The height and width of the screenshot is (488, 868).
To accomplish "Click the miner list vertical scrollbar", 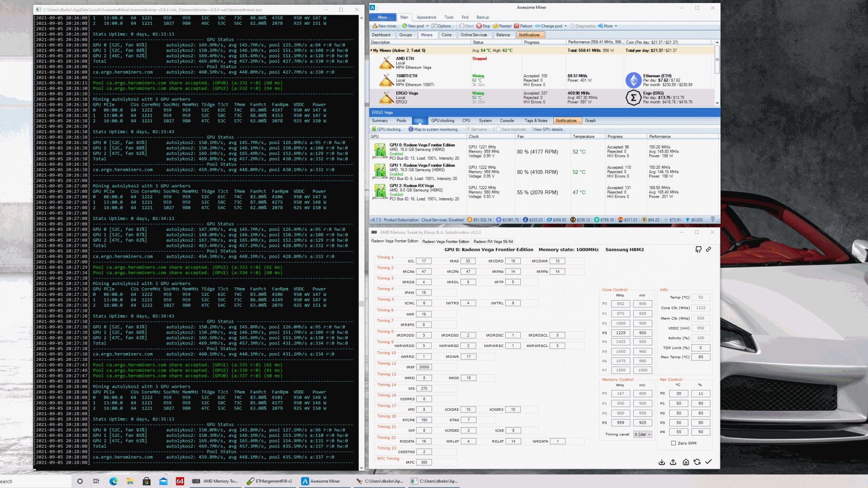I will pyautogui.click(x=717, y=73).
